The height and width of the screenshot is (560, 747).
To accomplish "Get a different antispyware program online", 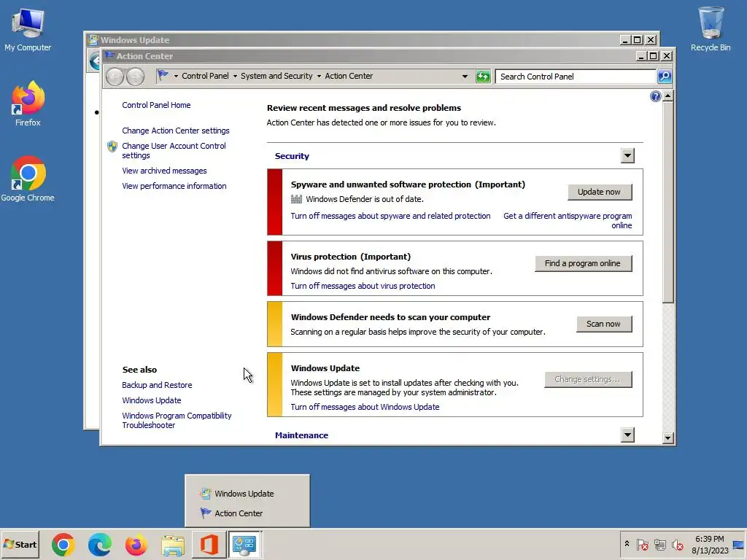I will (x=568, y=220).
